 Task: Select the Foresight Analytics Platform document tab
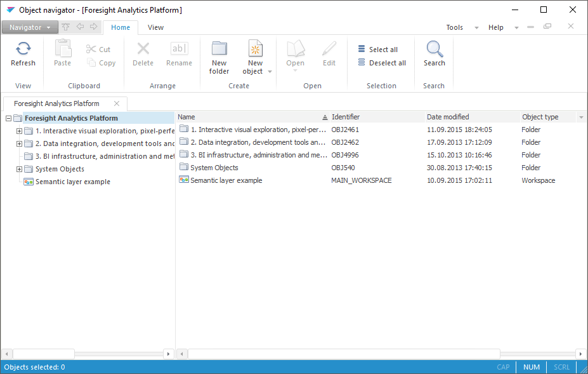(x=56, y=104)
